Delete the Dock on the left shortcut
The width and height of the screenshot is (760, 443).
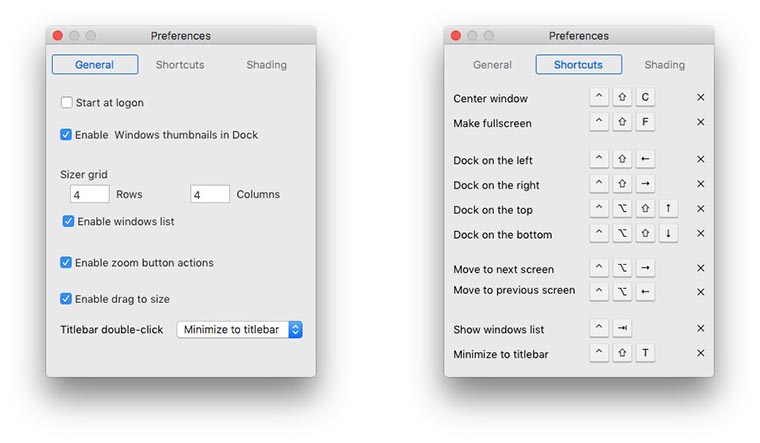[x=700, y=160]
